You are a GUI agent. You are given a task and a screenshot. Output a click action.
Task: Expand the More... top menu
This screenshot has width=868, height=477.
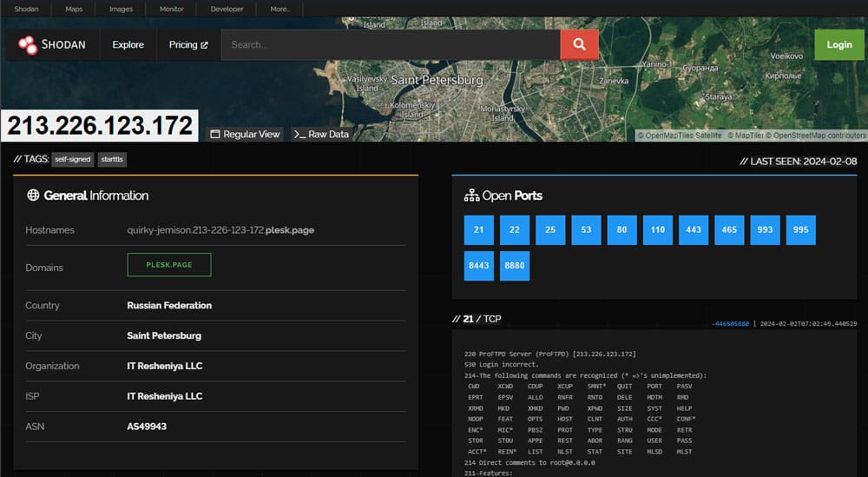[x=280, y=9]
